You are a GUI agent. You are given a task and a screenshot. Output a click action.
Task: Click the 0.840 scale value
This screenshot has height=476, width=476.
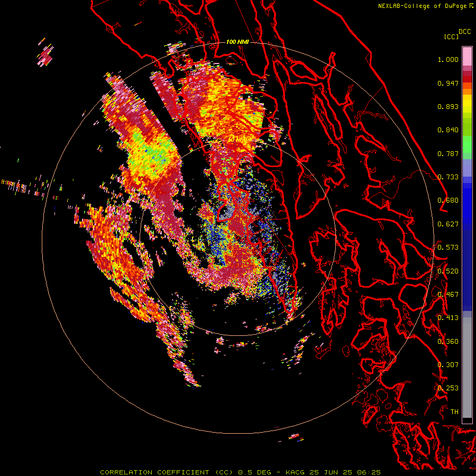(x=448, y=130)
